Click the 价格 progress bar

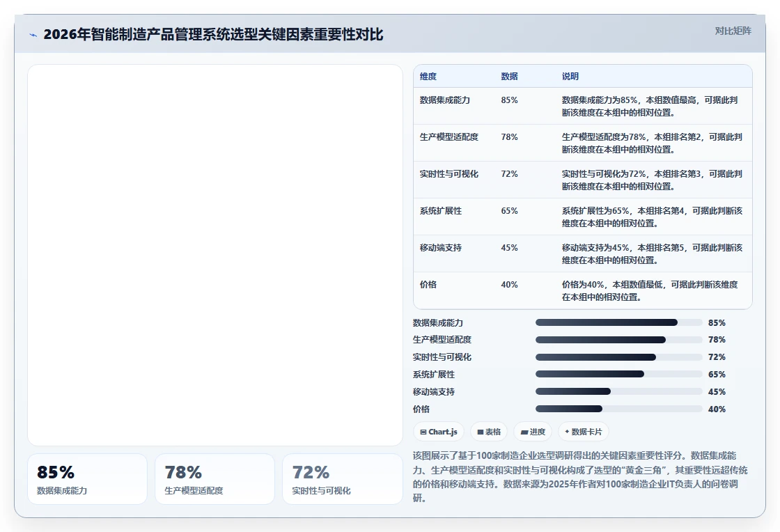click(619, 409)
